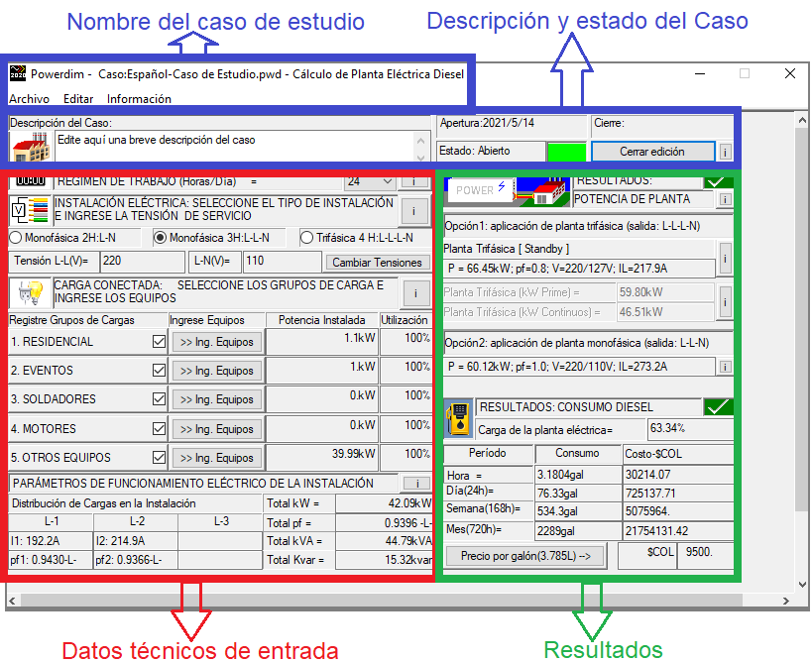The height and width of the screenshot is (662, 812).
Task: Open the Archivo menu
Action: click(x=29, y=99)
